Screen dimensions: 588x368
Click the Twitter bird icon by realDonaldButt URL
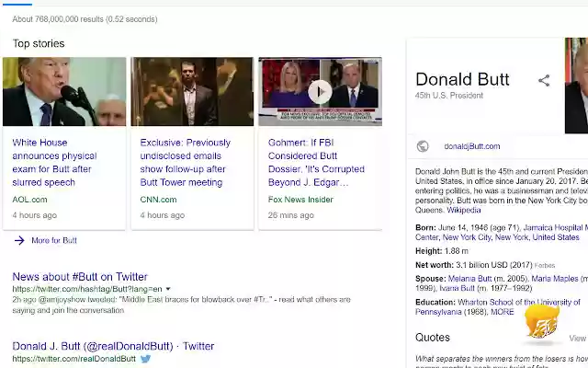coord(145,359)
